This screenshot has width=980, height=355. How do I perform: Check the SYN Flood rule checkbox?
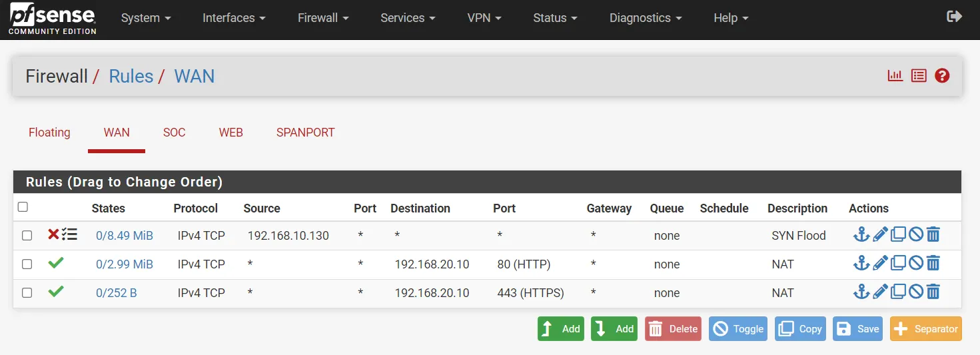(27, 235)
